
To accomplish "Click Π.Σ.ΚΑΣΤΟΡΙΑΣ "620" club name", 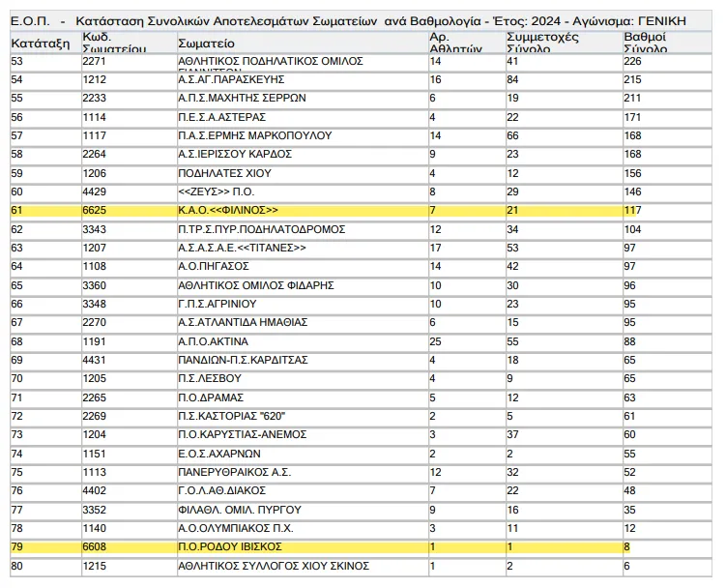I will pyautogui.click(x=231, y=416).
